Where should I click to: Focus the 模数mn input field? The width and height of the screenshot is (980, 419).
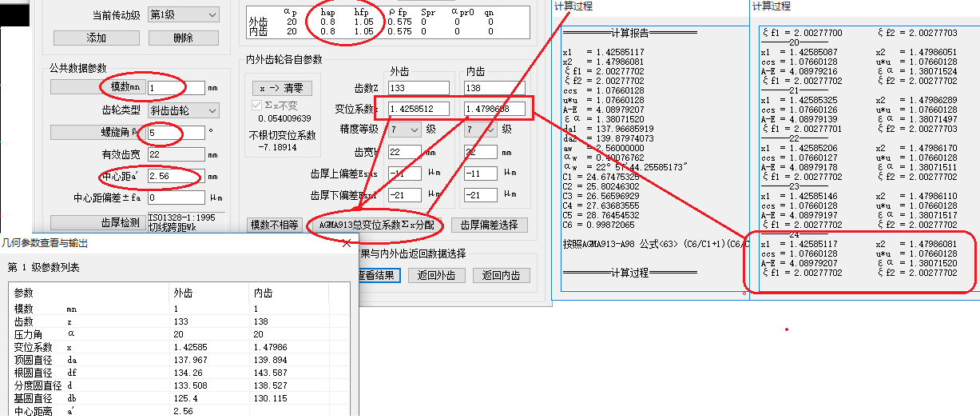click(177, 87)
